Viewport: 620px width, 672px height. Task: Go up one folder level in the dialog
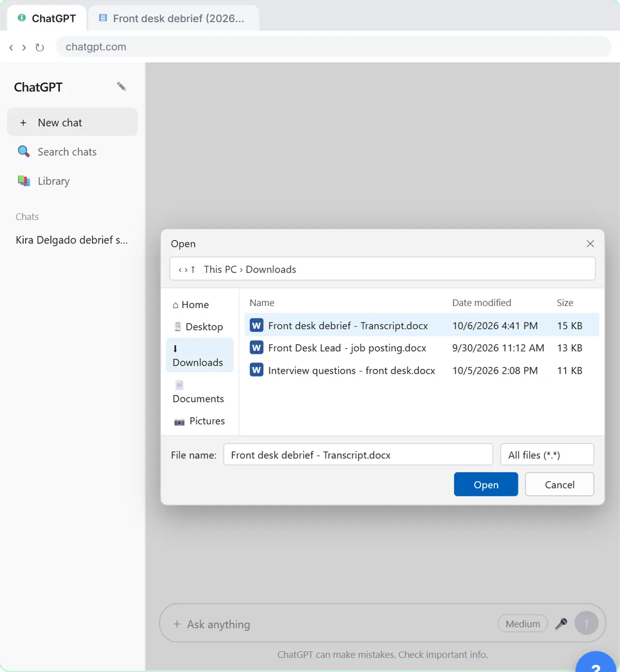193,269
